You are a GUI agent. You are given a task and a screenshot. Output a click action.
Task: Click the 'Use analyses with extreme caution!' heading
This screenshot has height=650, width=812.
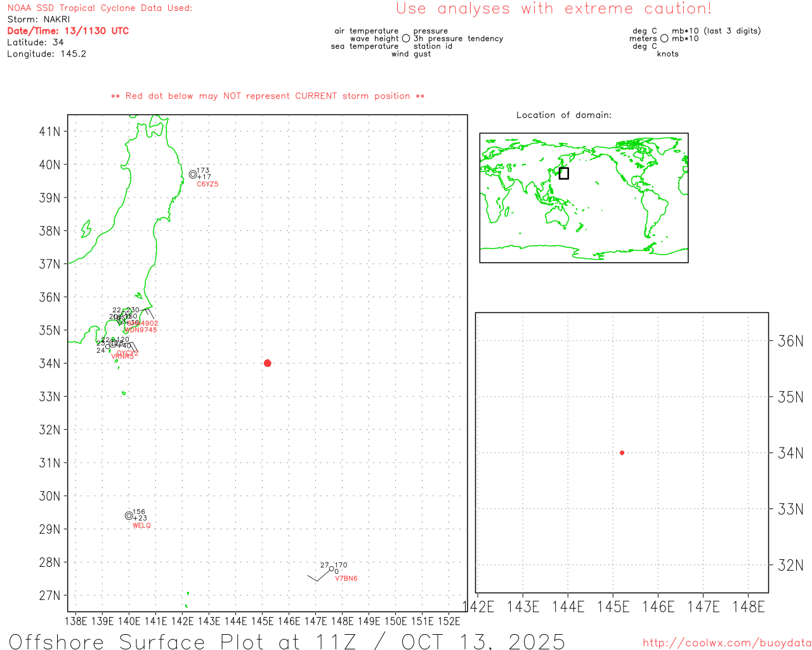pos(554,9)
